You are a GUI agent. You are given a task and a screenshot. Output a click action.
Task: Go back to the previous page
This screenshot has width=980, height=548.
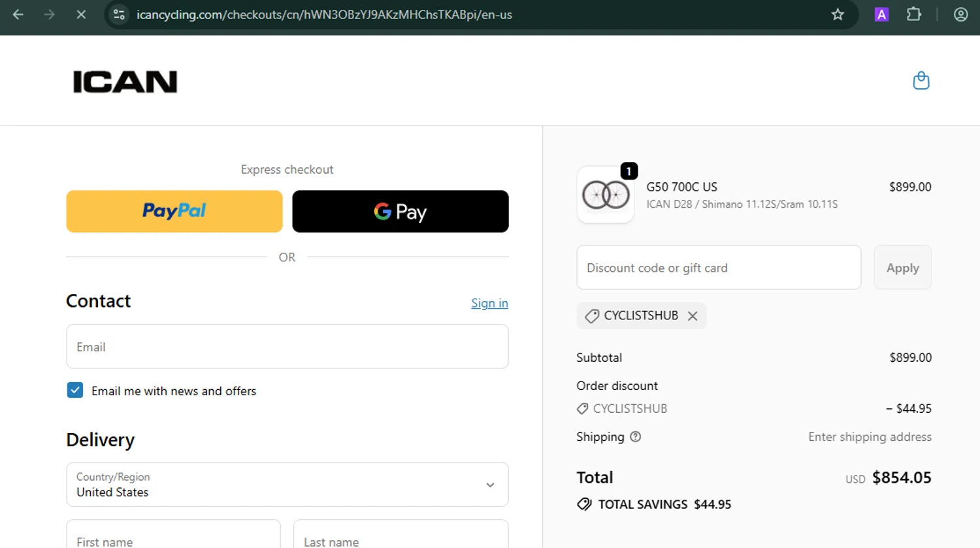(x=18, y=14)
